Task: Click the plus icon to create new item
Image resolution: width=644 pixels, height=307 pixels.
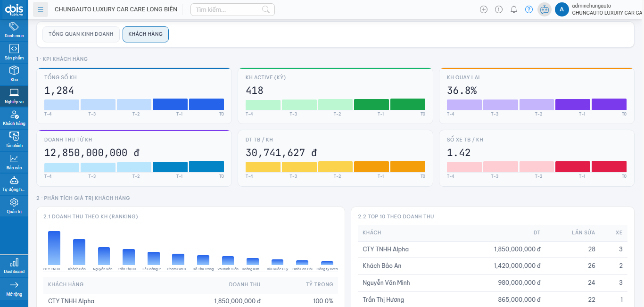Action: (x=484, y=9)
